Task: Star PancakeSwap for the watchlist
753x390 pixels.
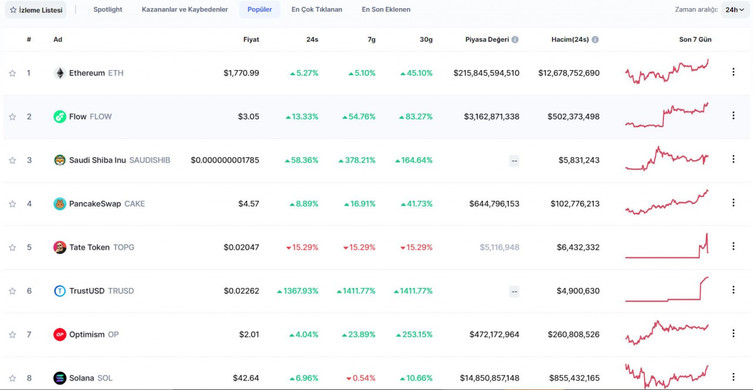Action: coord(12,204)
